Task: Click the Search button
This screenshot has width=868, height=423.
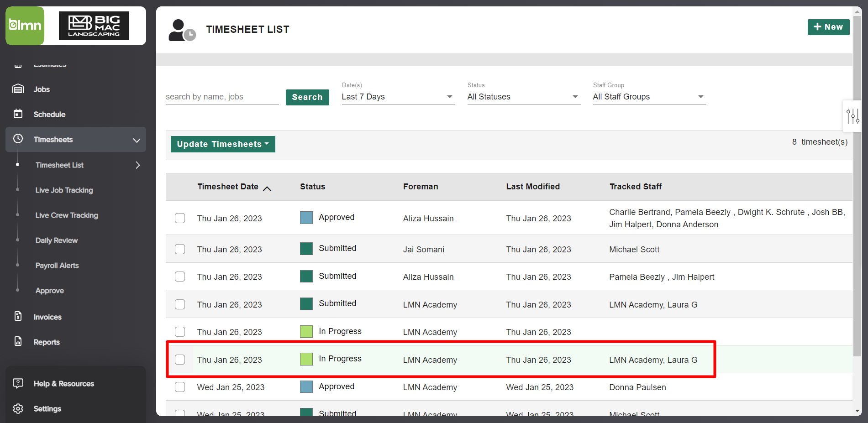Action: (x=307, y=97)
